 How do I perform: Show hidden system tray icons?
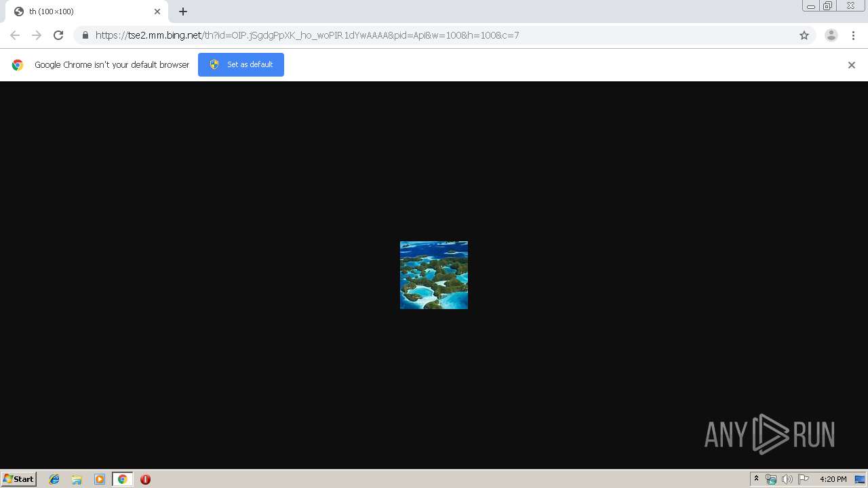pyautogui.click(x=756, y=479)
